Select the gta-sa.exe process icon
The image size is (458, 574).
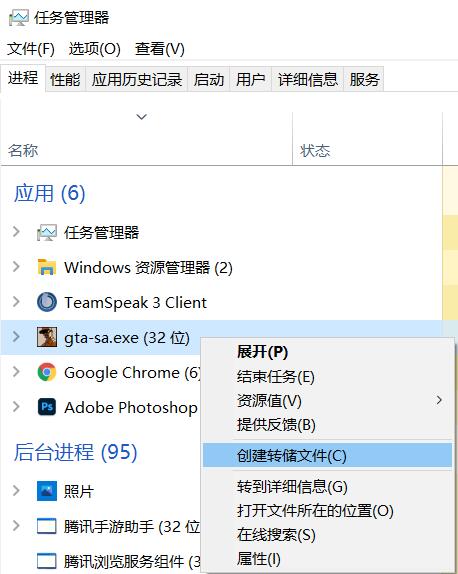click(x=47, y=337)
